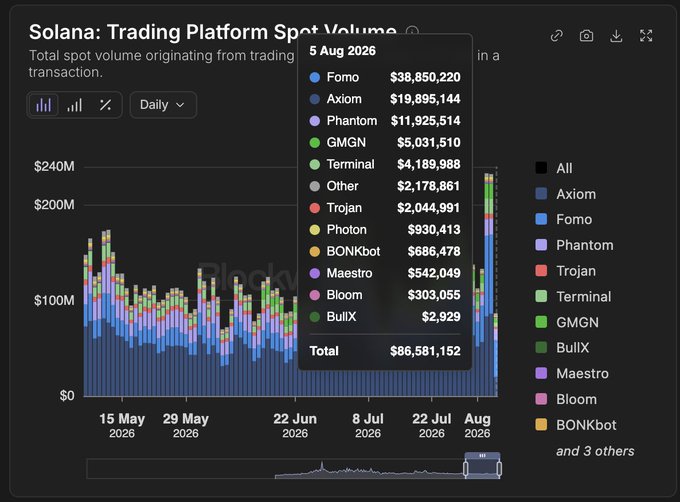Switch to the cumulative bar chart view

coord(75,105)
